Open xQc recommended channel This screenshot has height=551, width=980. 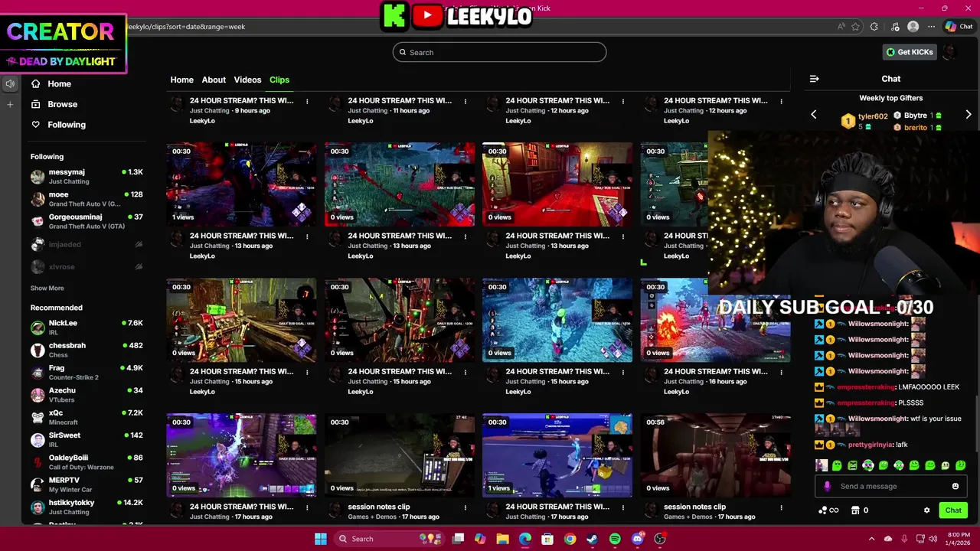[87, 417]
